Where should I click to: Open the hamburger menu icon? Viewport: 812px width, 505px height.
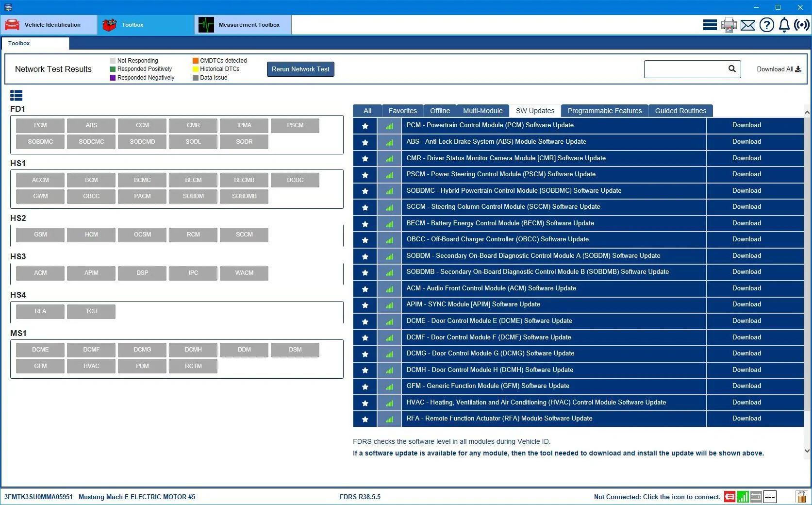[x=710, y=25]
